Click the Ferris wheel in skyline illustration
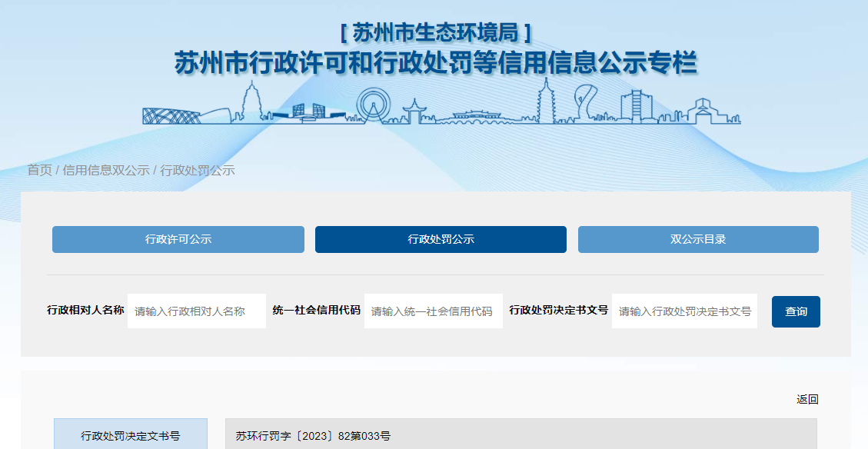 [373, 105]
